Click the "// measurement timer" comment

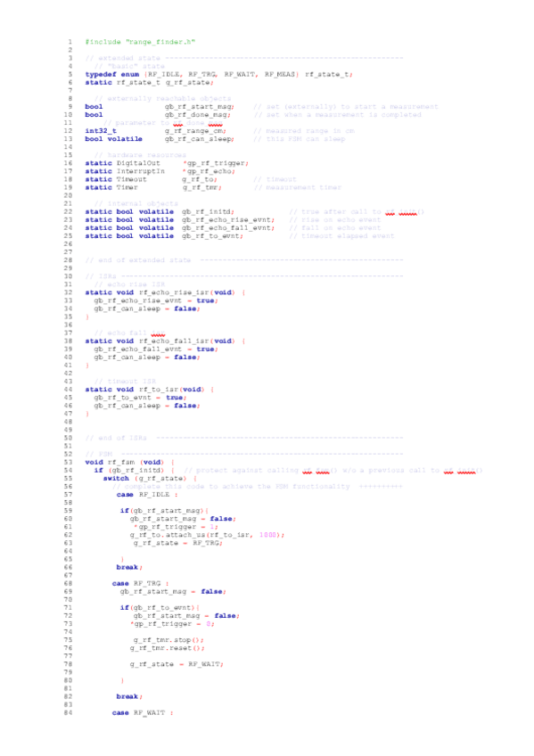[x=298, y=187]
